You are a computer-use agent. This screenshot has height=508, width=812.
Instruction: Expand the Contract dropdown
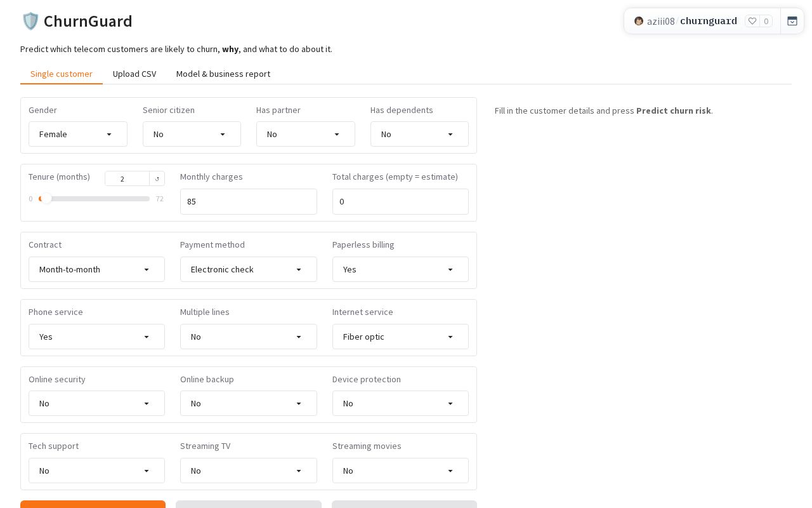(96, 269)
